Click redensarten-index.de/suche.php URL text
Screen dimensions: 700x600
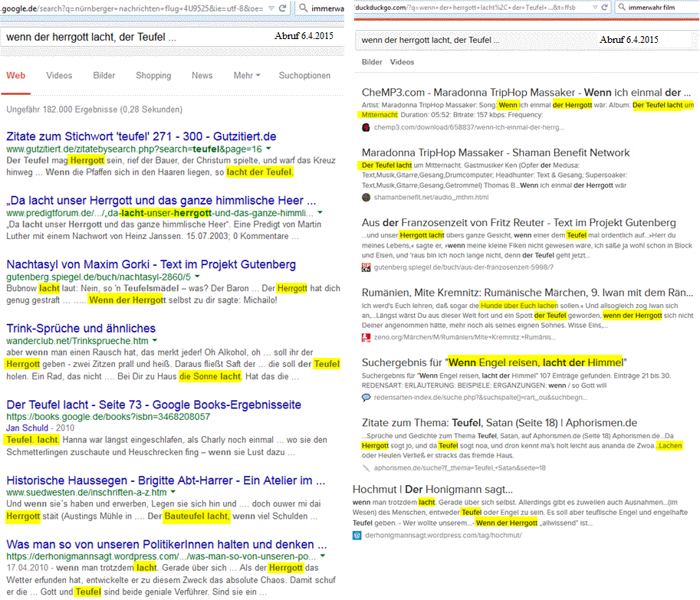[x=481, y=398]
